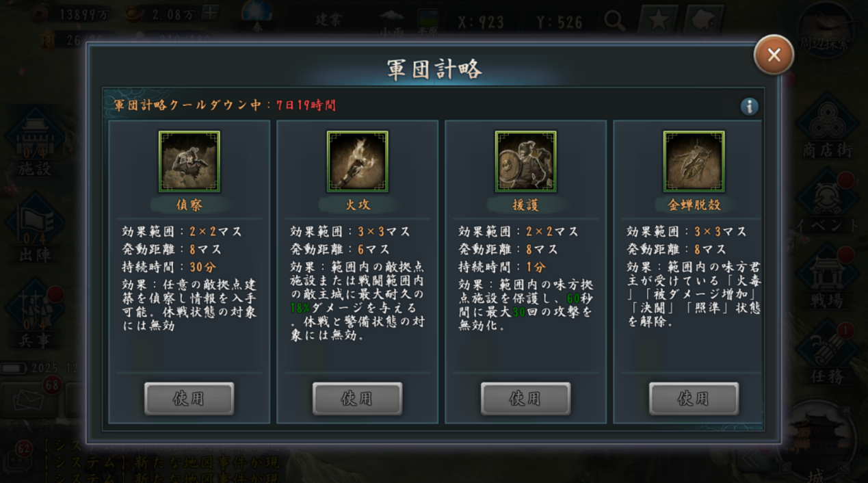Use the 火攻 stratagem
Image resolution: width=868 pixels, height=483 pixels.
(358, 399)
